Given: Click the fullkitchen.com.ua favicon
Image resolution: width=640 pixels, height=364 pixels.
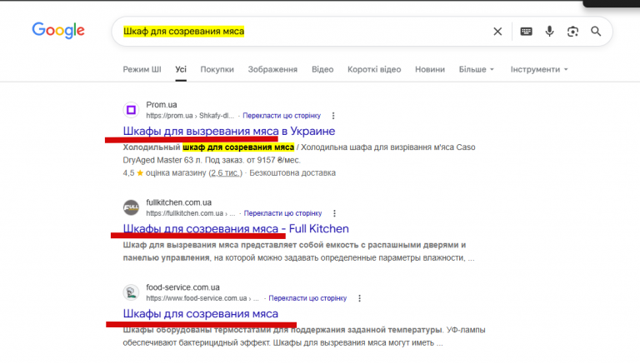Looking at the screenshot, I should [x=131, y=207].
